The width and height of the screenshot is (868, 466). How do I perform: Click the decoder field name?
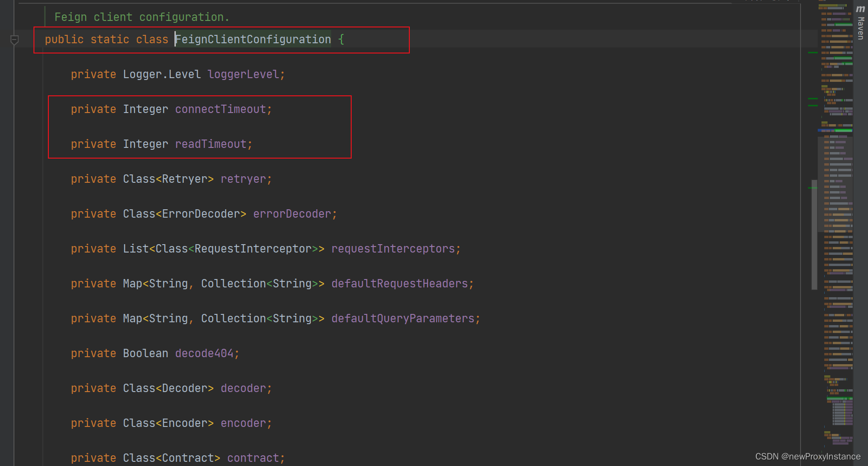coord(243,388)
